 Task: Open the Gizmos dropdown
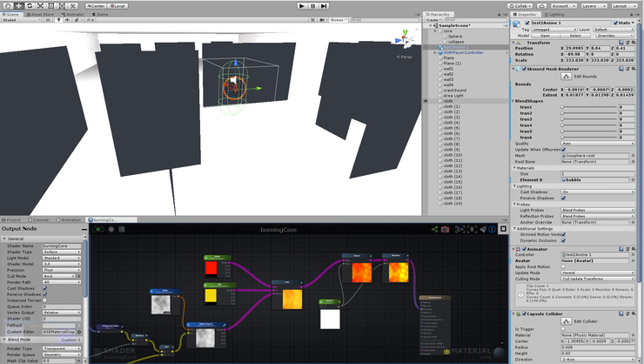339,19
